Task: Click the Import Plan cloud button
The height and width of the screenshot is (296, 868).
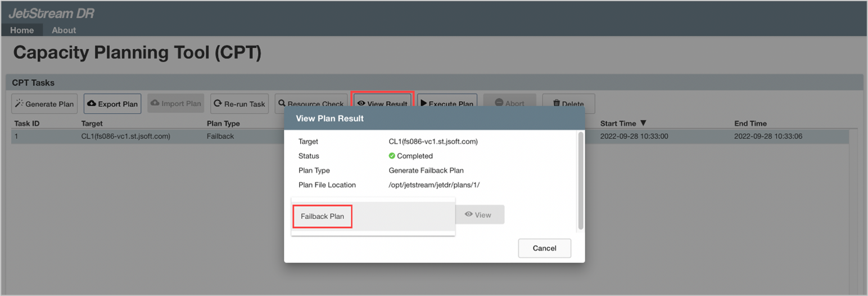Action: point(176,104)
